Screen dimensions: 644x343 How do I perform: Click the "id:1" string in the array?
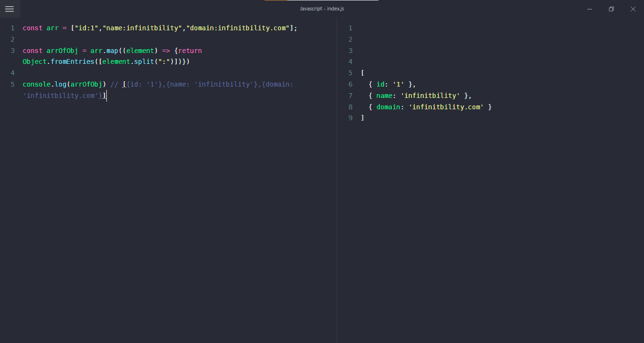86,28
